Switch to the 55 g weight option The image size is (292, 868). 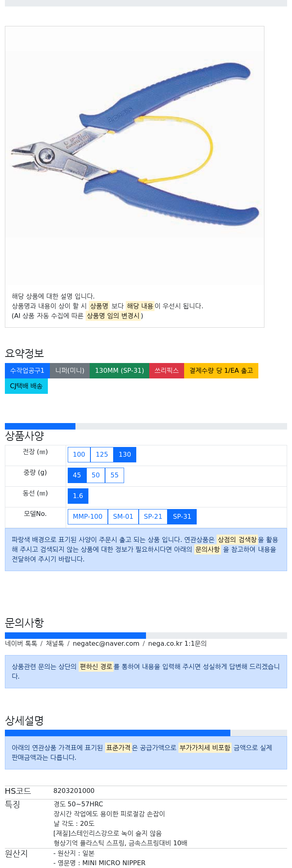point(114,475)
